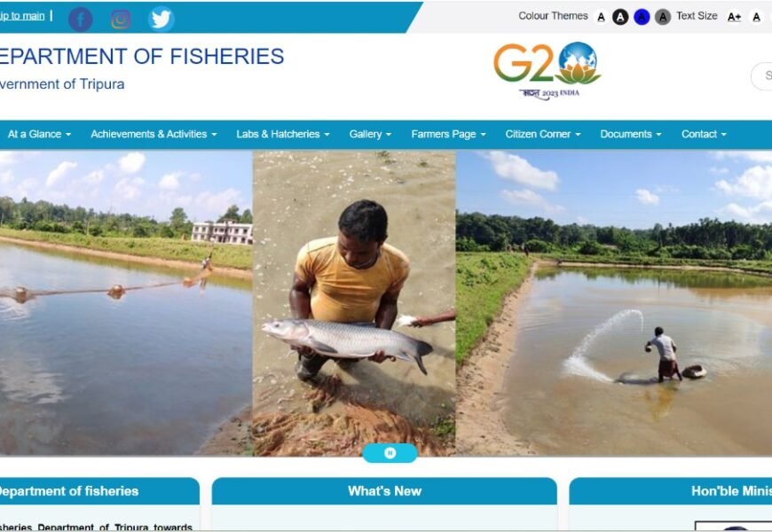
Task: Open the Documents menu item
Action: pos(631,134)
